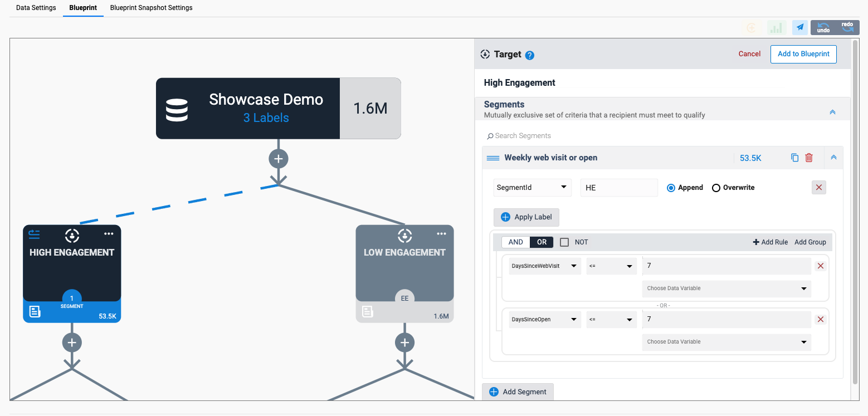The height and width of the screenshot is (416, 868).
Task: Open the operator dropdown for DaysSinceOpen
Action: (x=611, y=320)
